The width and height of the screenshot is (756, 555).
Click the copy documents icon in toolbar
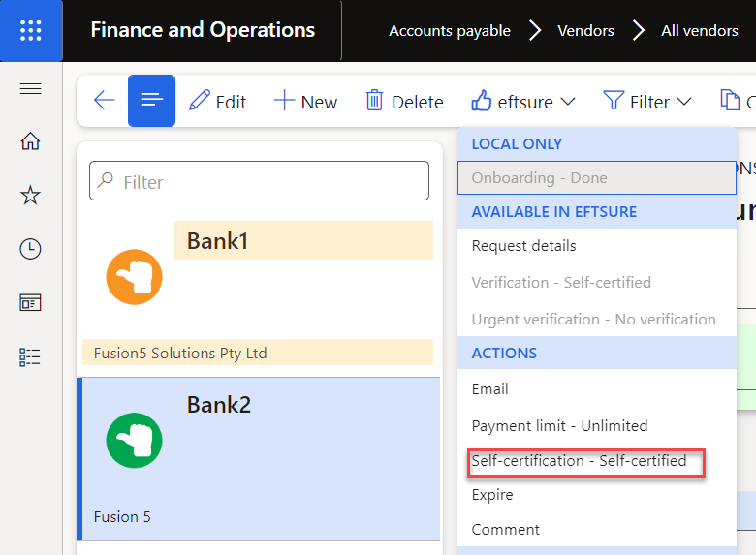(730, 101)
